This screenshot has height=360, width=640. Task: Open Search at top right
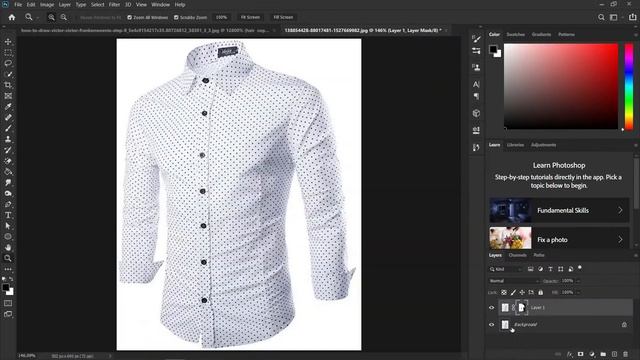click(601, 17)
